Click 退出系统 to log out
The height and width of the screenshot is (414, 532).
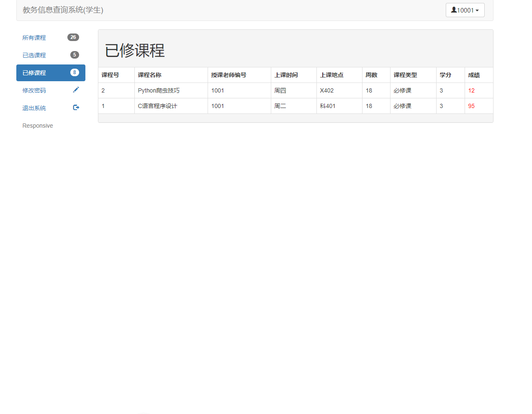pyautogui.click(x=34, y=108)
